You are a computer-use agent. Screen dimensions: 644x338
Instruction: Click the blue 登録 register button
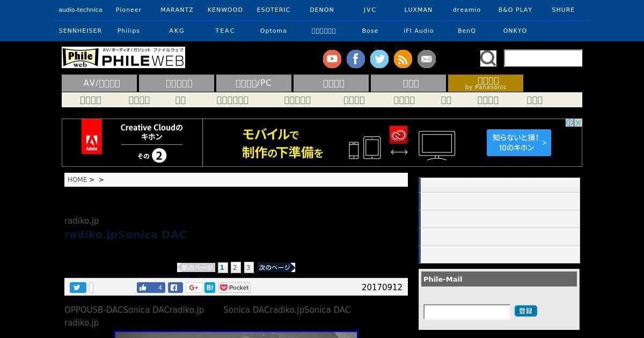coord(526,311)
